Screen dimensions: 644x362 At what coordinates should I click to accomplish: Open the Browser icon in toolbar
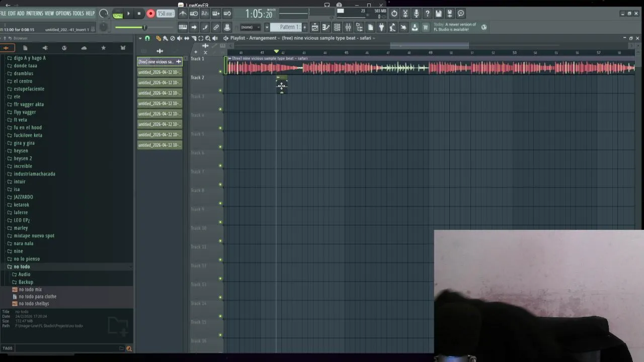pyautogui.click(x=359, y=27)
